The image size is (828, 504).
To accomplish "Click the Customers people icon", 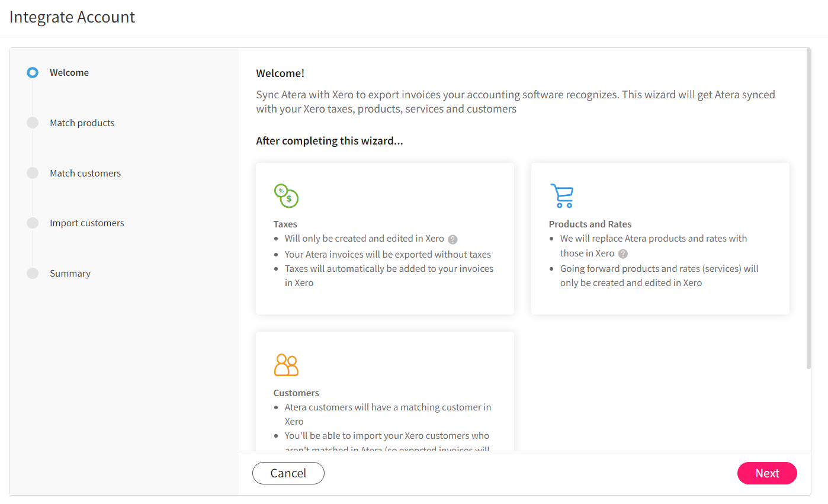I will (286, 365).
